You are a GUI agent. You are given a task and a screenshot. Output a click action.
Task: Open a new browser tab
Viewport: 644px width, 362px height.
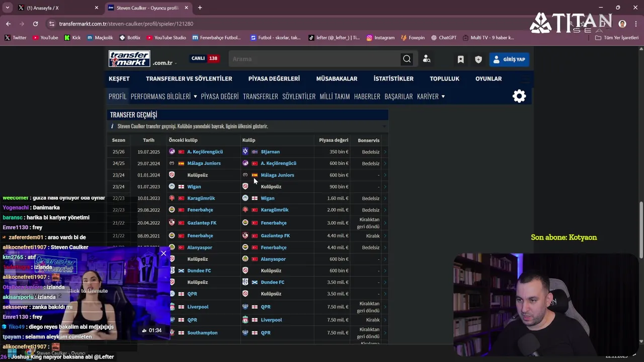[x=200, y=8]
